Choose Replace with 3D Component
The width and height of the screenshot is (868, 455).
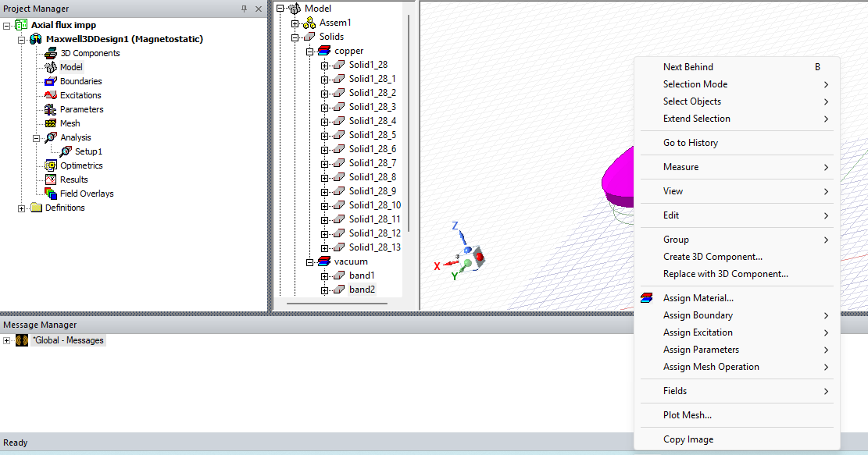pyautogui.click(x=737, y=274)
